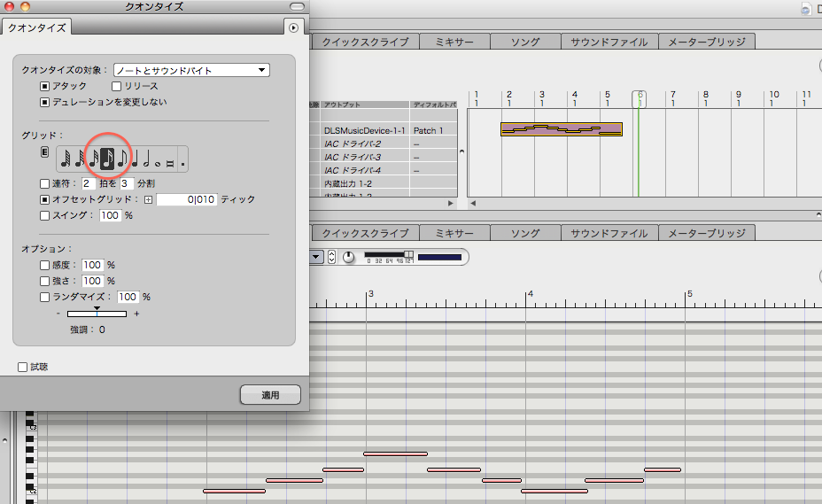
Task: Click the minus sign left of emphasis slider
Action: [58, 314]
